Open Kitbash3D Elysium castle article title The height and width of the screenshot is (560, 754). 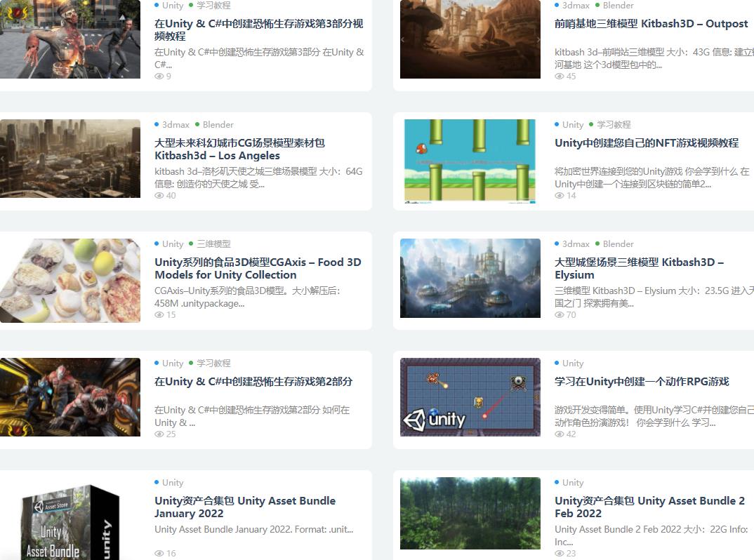(x=639, y=268)
